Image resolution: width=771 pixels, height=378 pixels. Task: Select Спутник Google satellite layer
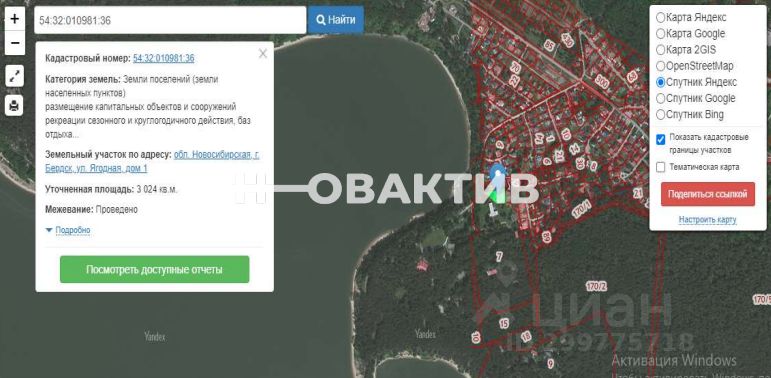(x=660, y=98)
